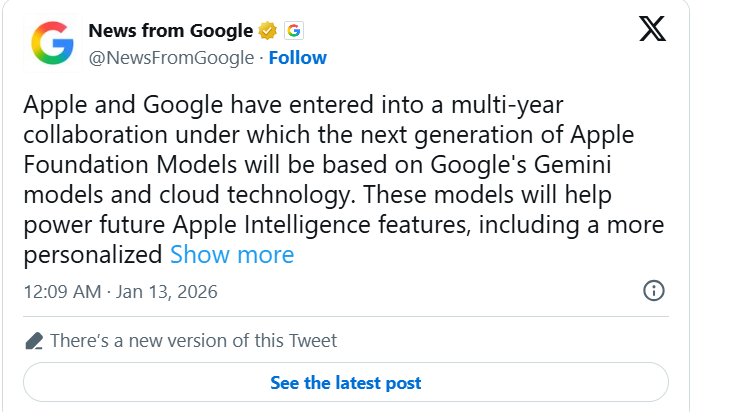Click the @NewsFromGoogle handle
The width and height of the screenshot is (732, 412).
[171, 58]
